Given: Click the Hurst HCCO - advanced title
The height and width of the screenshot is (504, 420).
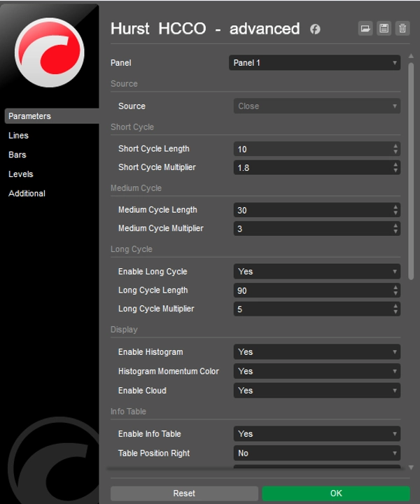Looking at the screenshot, I should click(x=205, y=29).
